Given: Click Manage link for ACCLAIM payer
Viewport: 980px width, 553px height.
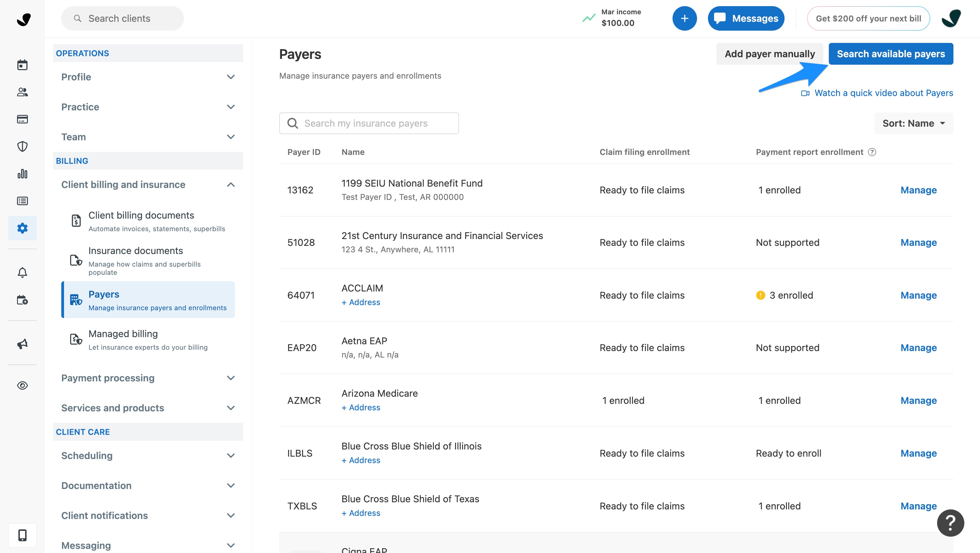Looking at the screenshot, I should click(918, 295).
